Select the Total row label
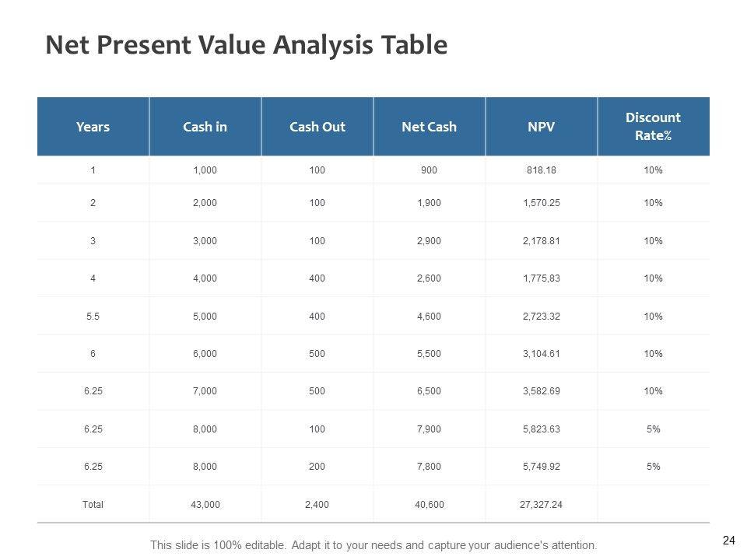The width and height of the screenshot is (747, 560). [x=93, y=504]
